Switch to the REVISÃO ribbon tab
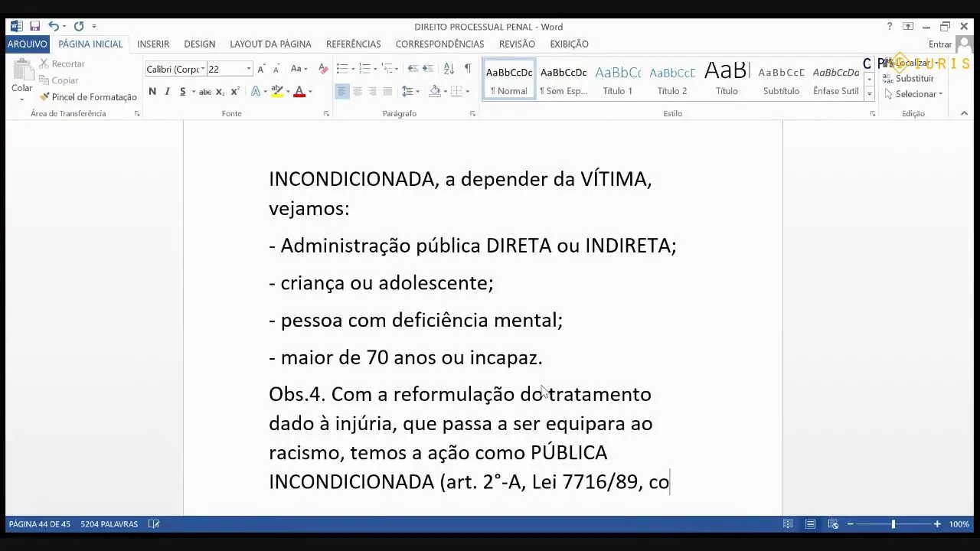Image resolution: width=980 pixels, height=551 pixels. click(517, 44)
